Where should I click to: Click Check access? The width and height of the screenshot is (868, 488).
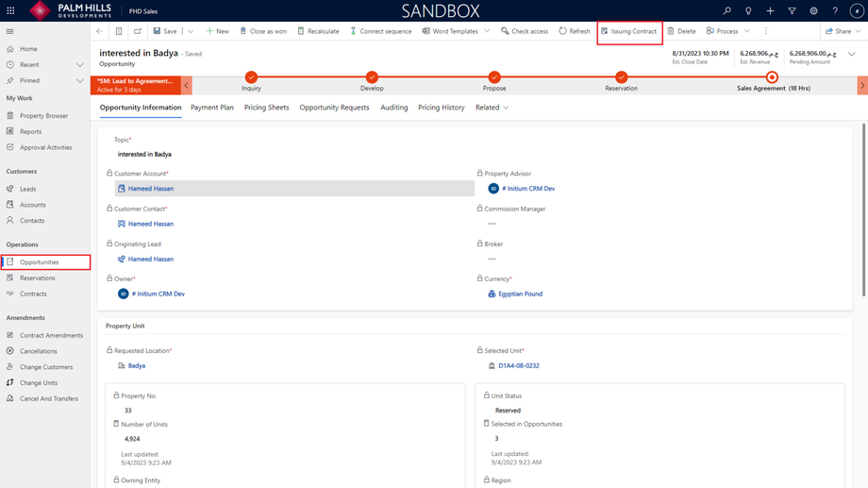525,31
